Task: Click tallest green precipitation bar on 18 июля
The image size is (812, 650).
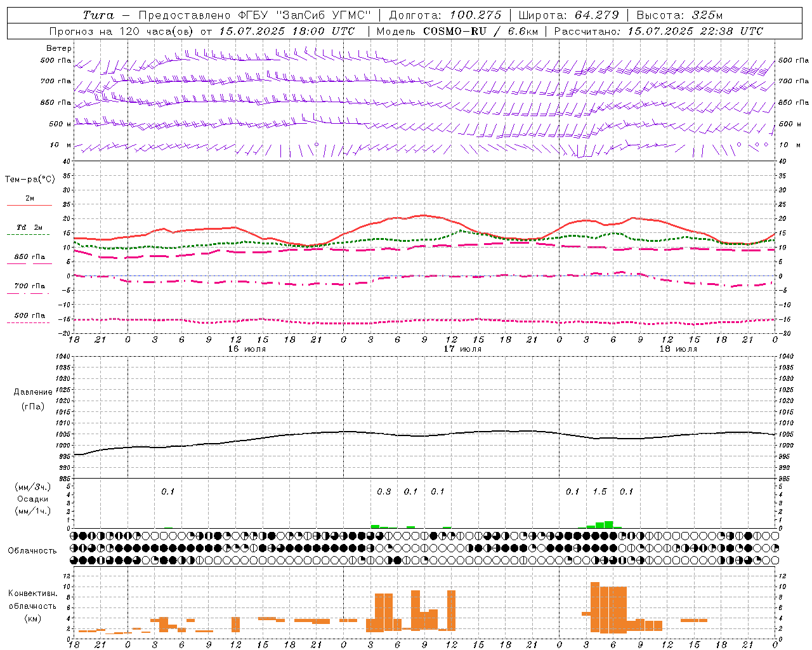Action: [x=609, y=525]
